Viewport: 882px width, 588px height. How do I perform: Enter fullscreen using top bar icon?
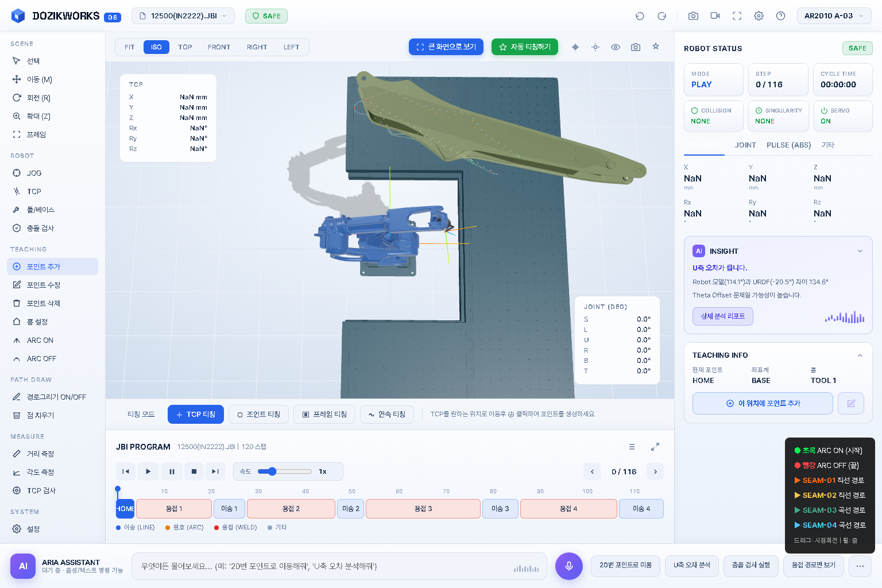[x=737, y=16]
